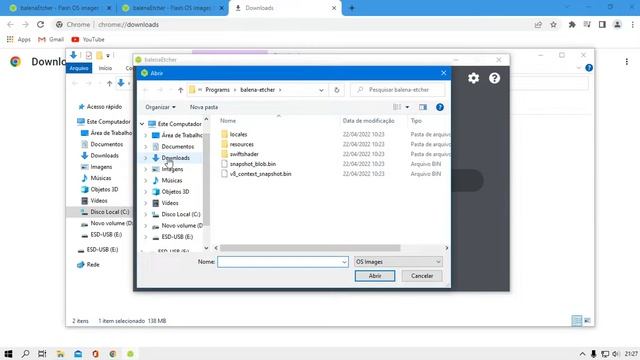Open taskbar search magnifier

pyautogui.click(x=25, y=354)
